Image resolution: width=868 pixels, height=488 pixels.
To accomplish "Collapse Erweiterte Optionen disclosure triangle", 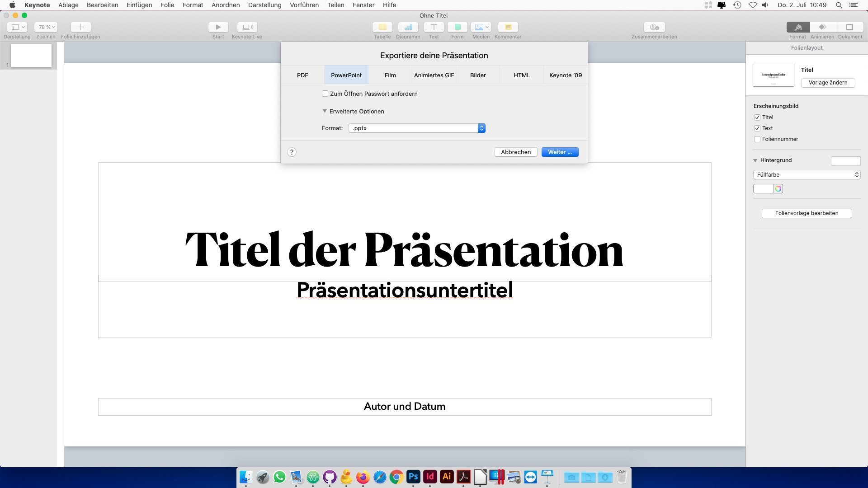I will click(325, 111).
